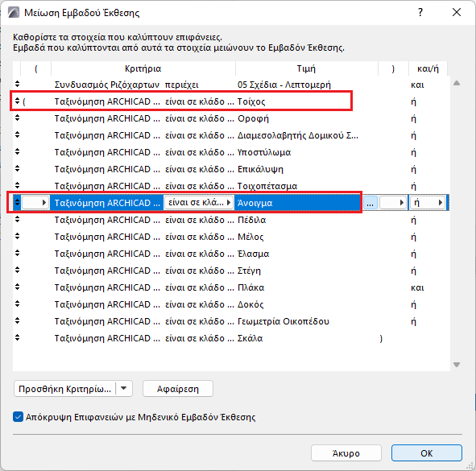This screenshot has width=476, height=471.
Task: Click the reorder handle of the Τοίχος row
Action: [17, 101]
